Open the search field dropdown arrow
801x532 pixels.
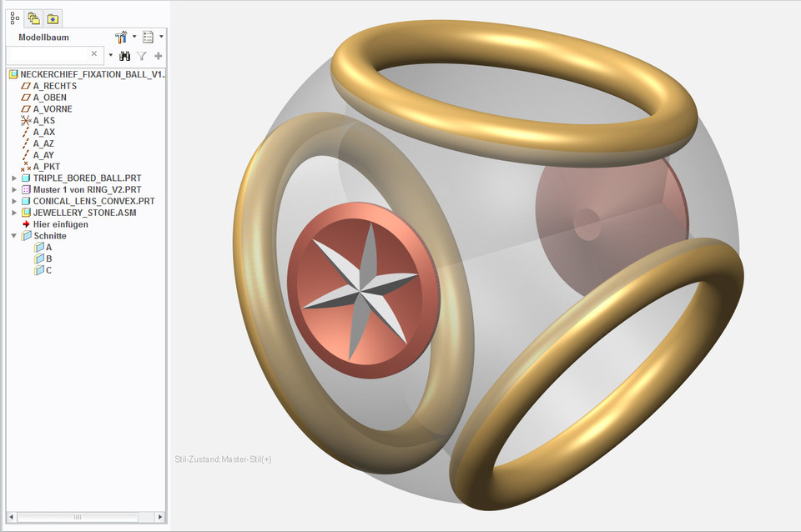click(x=110, y=56)
